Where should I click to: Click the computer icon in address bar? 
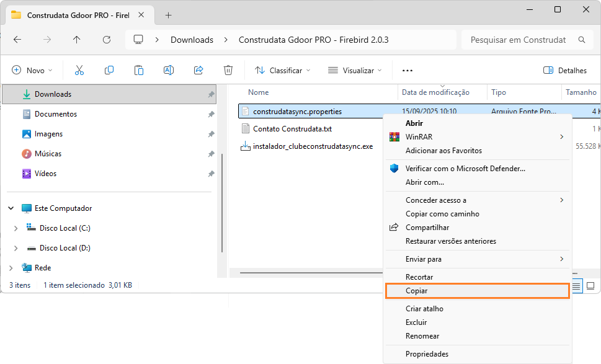tap(138, 40)
